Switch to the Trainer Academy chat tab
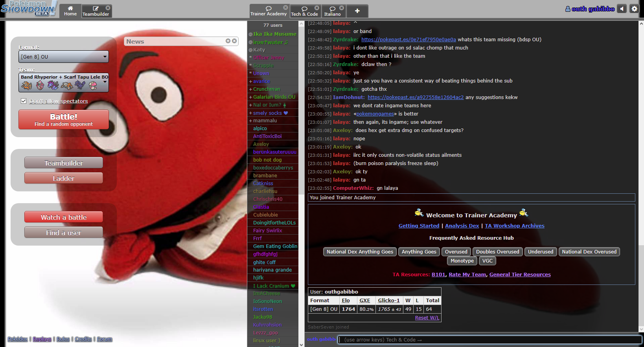The width and height of the screenshot is (644, 347). pos(269,11)
